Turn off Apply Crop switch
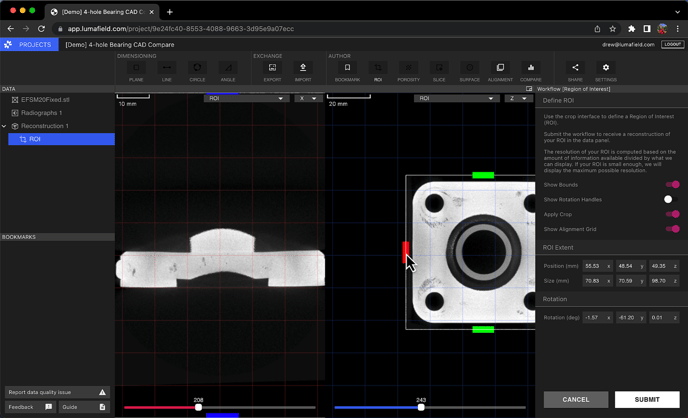Screen dimensions: 688x418 [x=672, y=214]
